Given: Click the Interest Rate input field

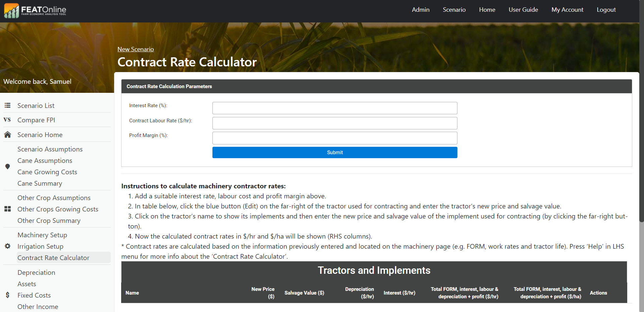Looking at the screenshot, I should pos(335,108).
